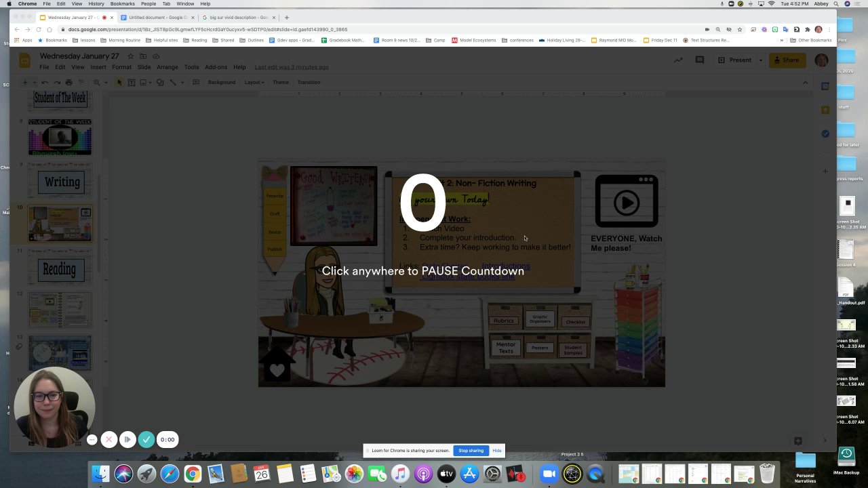Select the Line tool
This screenshot has height=488, width=868.
click(x=173, y=83)
